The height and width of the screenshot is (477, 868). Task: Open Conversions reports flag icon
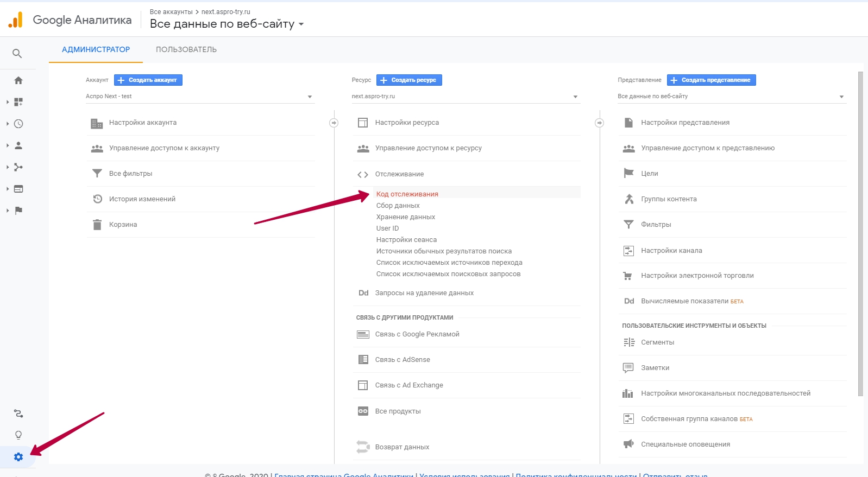[x=18, y=211]
